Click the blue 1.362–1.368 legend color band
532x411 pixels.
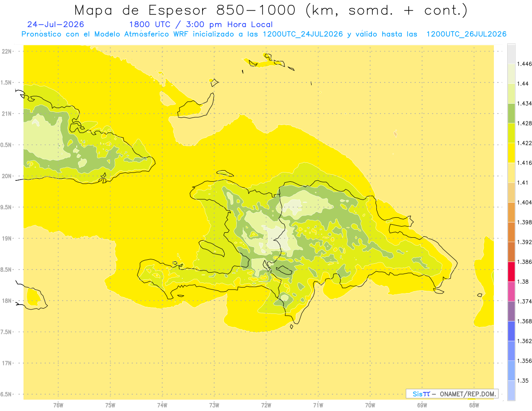click(511, 331)
